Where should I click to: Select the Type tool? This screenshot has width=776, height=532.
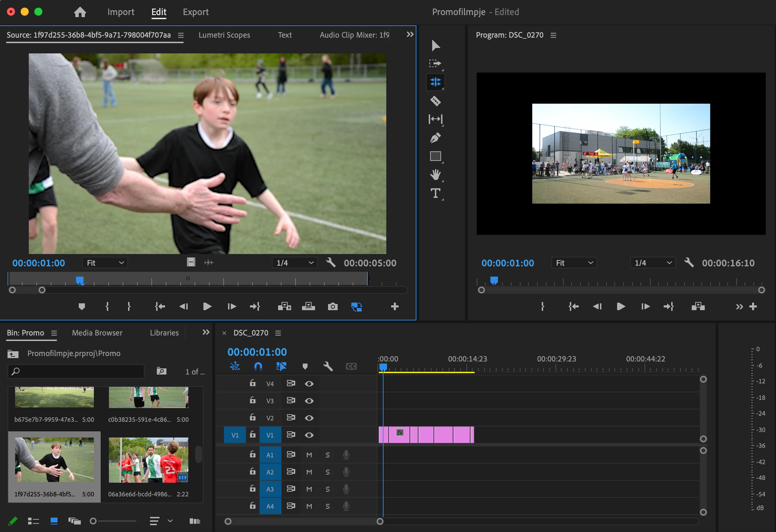pyautogui.click(x=435, y=193)
